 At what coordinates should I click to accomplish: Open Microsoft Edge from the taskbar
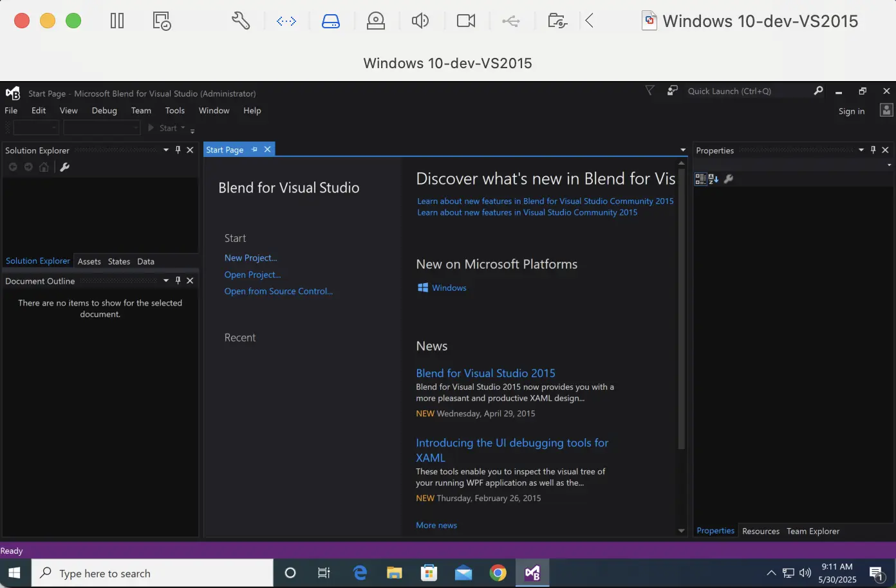click(x=360, y=573)
